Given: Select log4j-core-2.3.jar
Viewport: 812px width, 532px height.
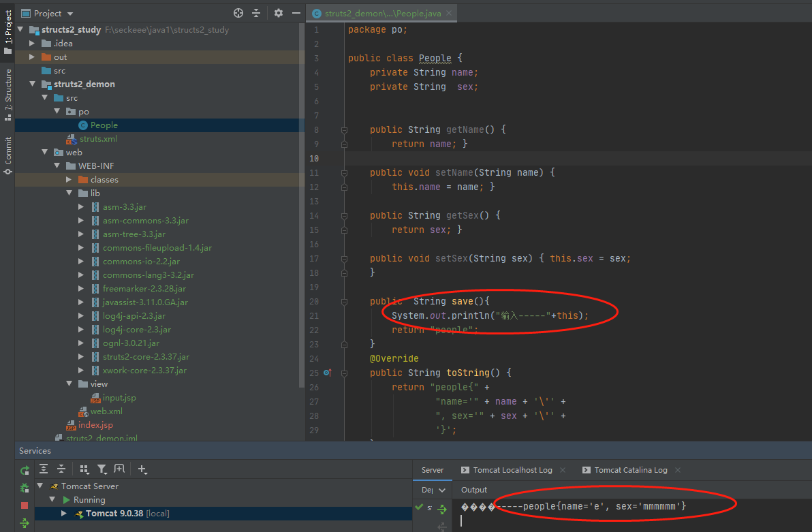Looking at the screenshot, I should [136, 329].
